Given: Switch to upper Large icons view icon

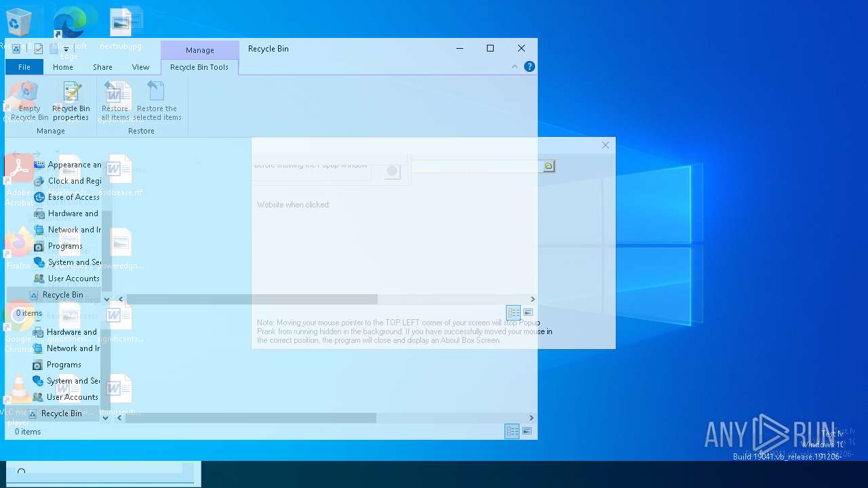Looking at the screenshot, I should click(528, 312).
